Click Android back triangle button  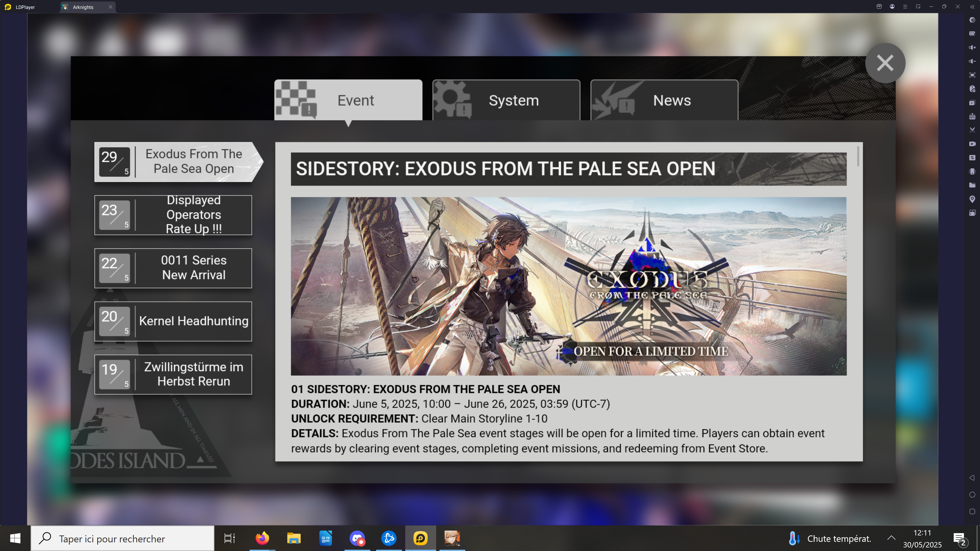coord(972,478)
